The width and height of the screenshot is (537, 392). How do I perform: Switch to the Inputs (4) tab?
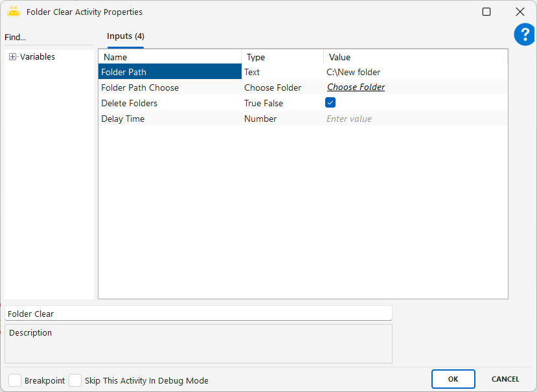(x=125, y=36)
